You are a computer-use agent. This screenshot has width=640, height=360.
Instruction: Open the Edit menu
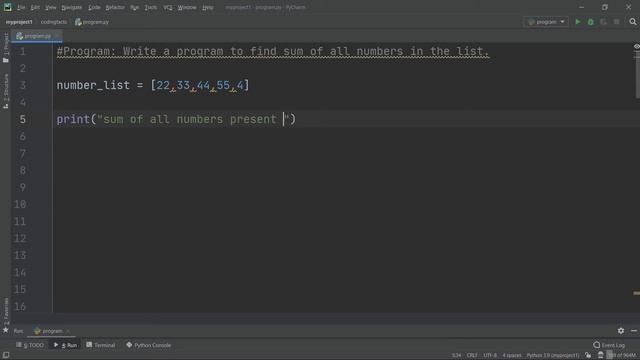point(35,7)
